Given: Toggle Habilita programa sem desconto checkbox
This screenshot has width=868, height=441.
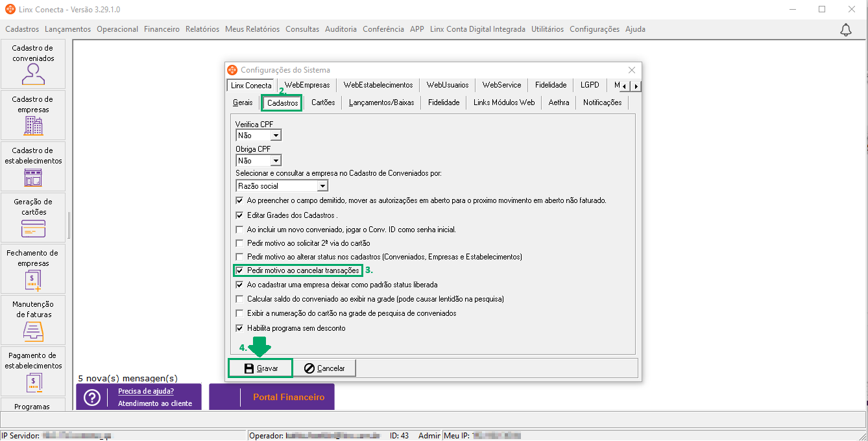Looking at the screenshot, I should [x=240, y=328].
